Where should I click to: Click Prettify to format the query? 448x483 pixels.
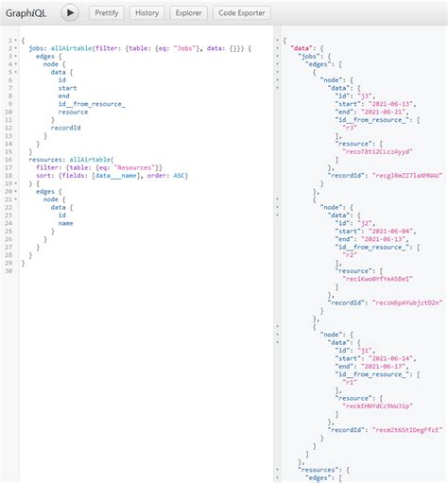pyautogui.click(x=107, y=13)
